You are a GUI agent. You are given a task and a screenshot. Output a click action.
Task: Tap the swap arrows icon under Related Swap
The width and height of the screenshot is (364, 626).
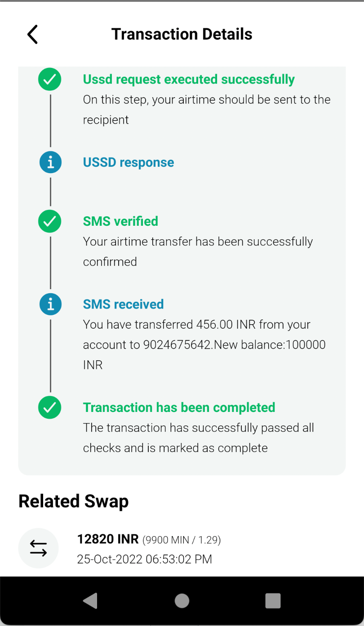pos(38,548)
